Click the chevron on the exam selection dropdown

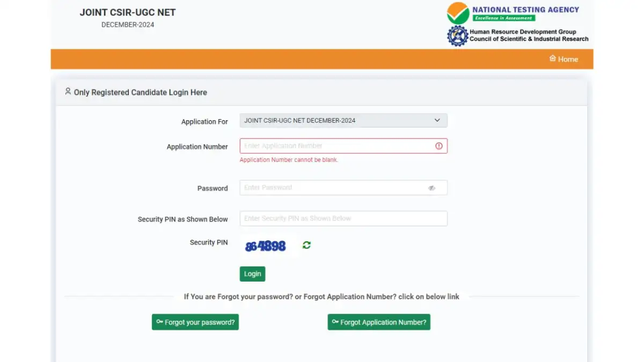point(437,120)
